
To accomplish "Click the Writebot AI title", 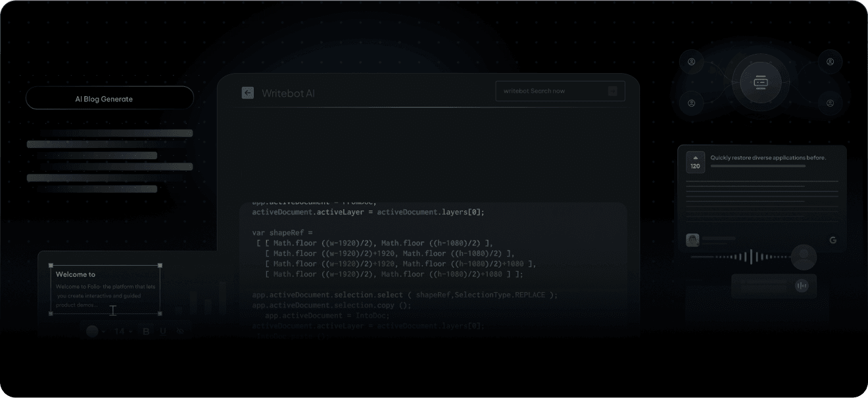I will [x=288, y=93].
